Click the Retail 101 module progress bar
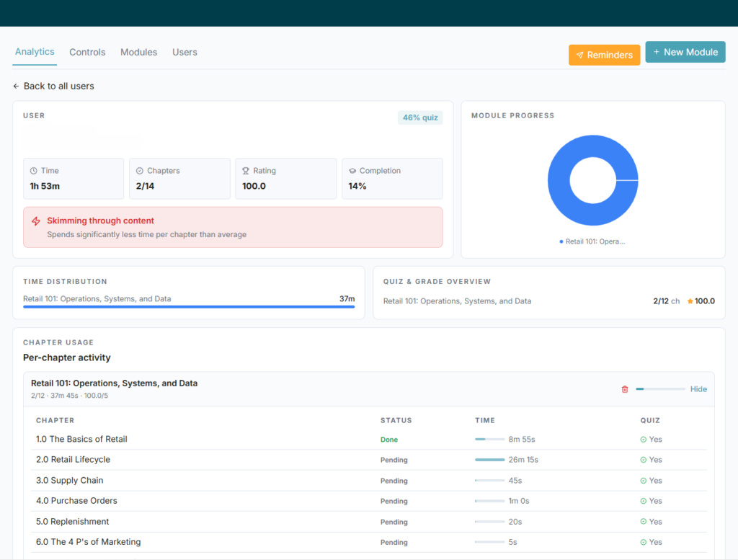This screenshot has width=738, height=560. (660, 389)
